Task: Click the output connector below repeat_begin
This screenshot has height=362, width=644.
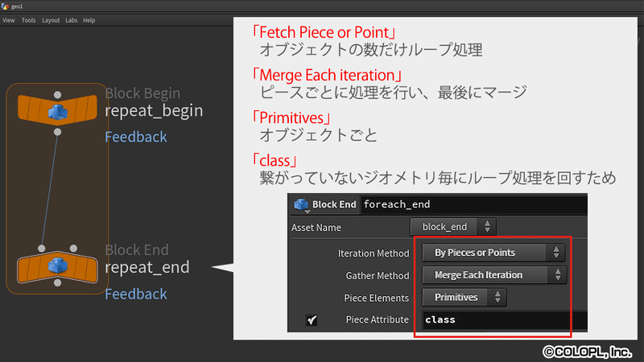Action: pyautogui.click(x=57, y=132)
